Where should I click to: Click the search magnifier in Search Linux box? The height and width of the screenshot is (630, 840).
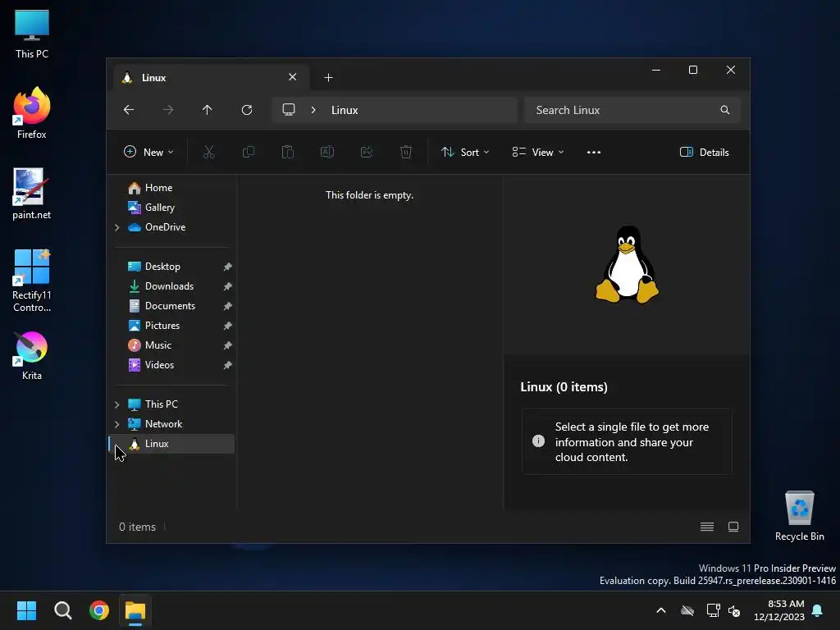(x=725, y=110)
